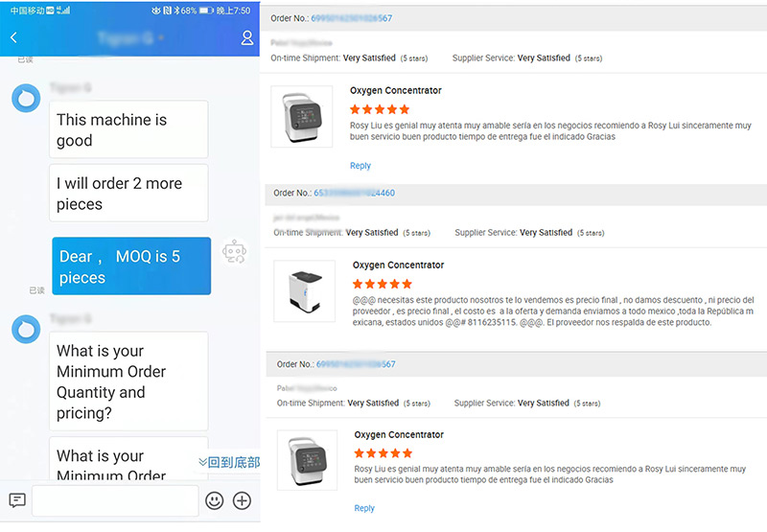The height and width of the screenshot is (532, 767).
Task: Tap the plus attachment icon
Action: [x=243, y=500]
